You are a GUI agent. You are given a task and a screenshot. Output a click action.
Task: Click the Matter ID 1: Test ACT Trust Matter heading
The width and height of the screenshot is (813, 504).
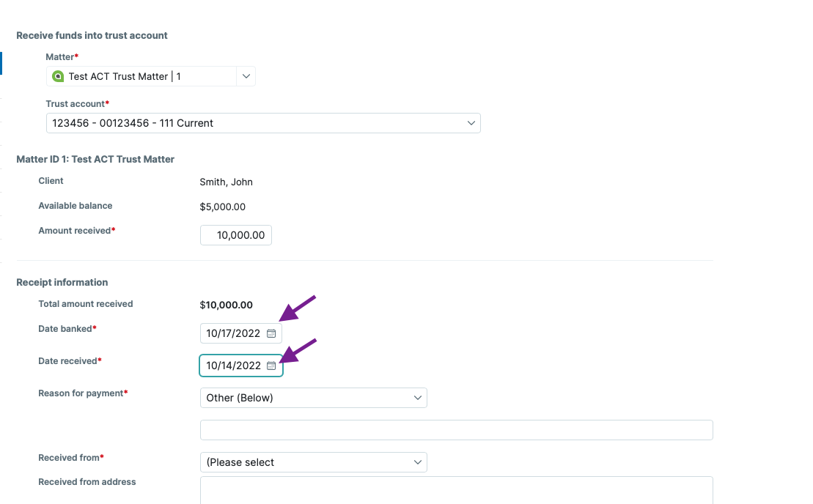95,160
